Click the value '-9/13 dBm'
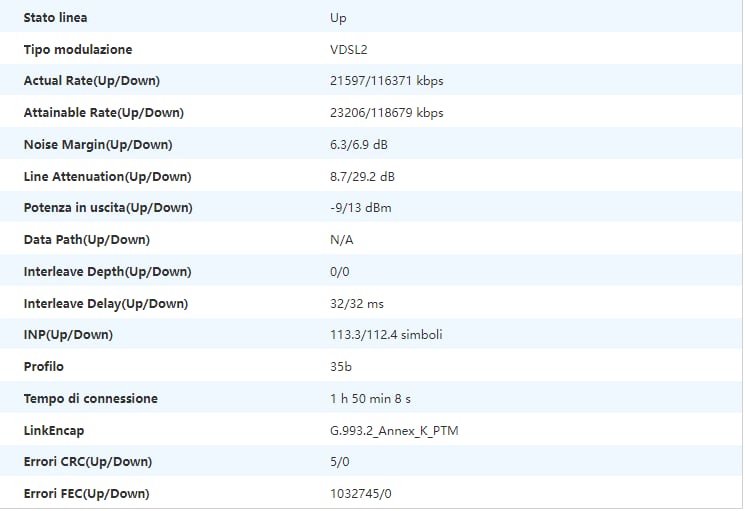The image size is (745, 511). click(x=361, y=208)
